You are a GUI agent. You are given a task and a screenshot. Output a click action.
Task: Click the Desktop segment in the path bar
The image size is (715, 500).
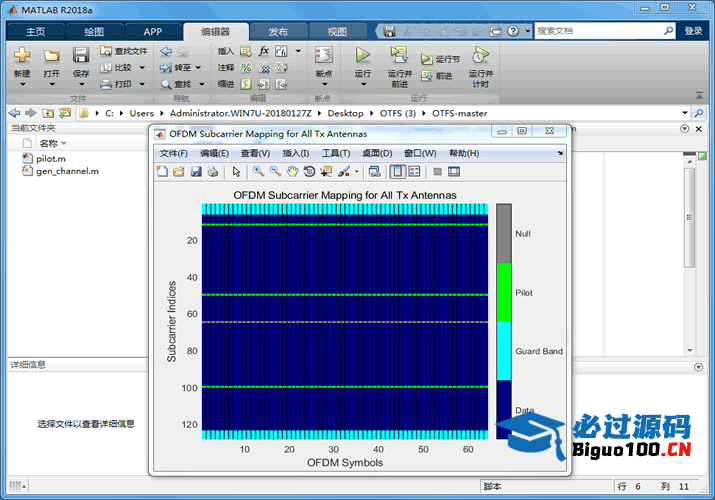point(345,113)
